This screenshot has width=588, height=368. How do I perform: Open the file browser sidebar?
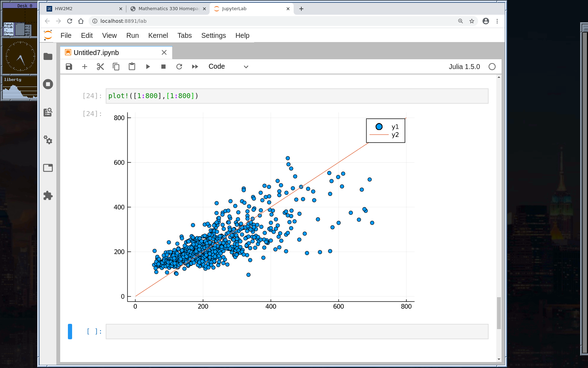tap(48, 56)
